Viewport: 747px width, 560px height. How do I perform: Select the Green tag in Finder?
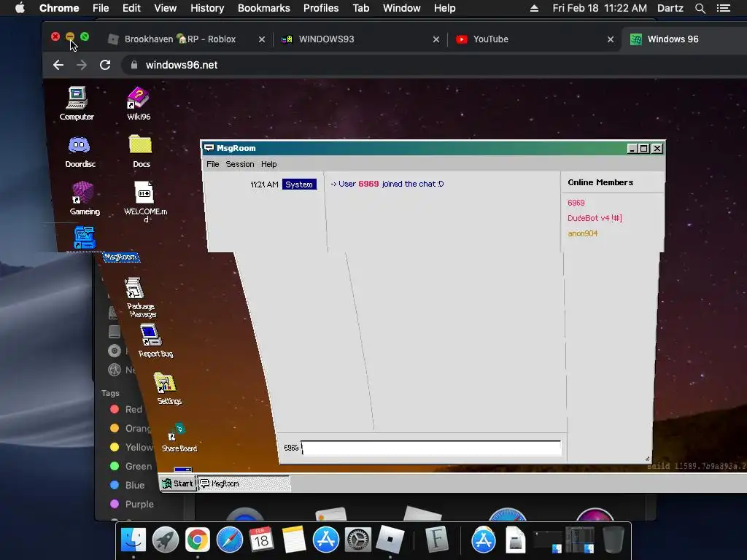pos(131,466)
